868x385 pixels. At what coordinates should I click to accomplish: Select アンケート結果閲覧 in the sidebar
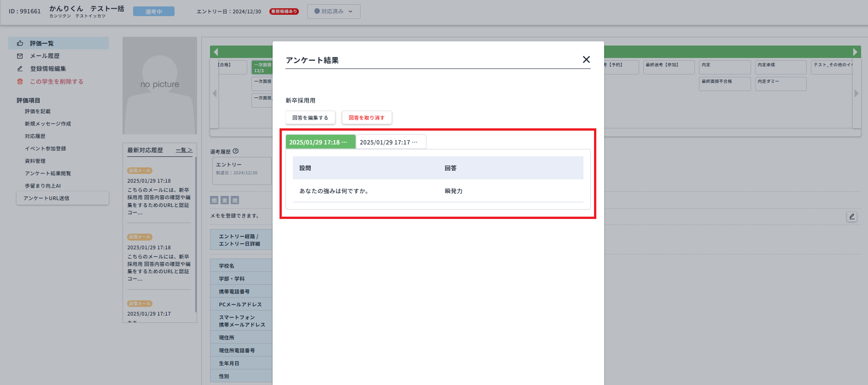[48, 173]
